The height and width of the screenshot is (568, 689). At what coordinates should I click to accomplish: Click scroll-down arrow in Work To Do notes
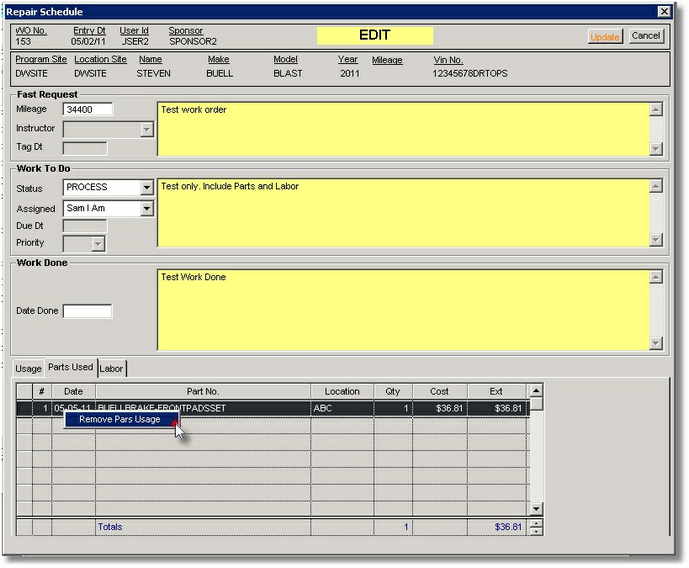tap(656, 240)
